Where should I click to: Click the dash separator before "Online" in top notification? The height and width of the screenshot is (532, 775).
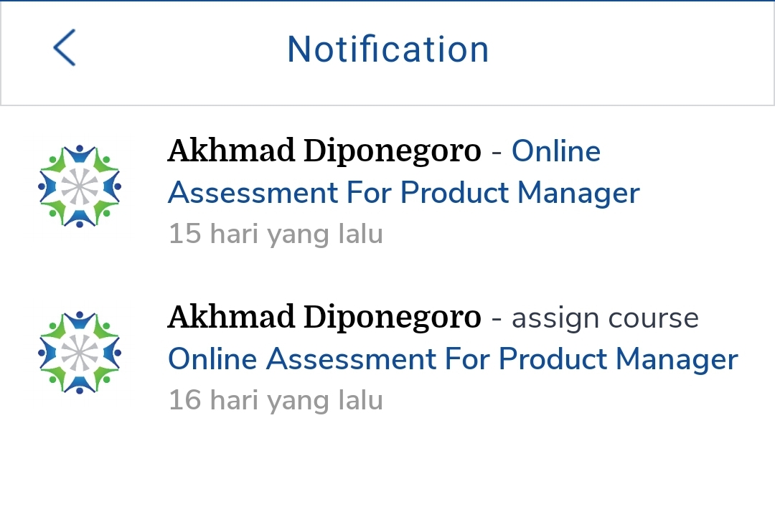[x=497, y=152]
